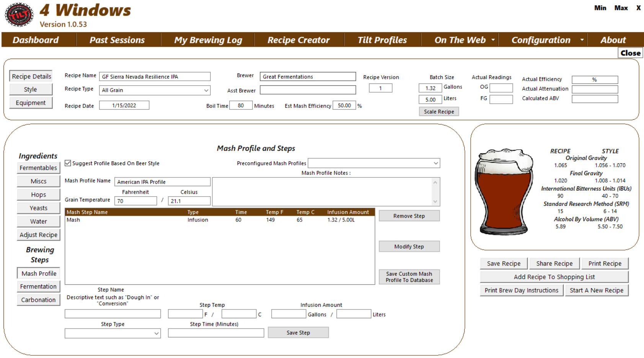
Task: Open the About page
Action: pyautogui.click(x=613, y=40)
